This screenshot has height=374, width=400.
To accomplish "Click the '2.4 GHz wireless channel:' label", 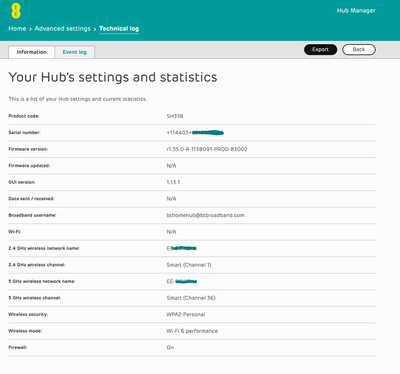I will click(x=37, y=265).
